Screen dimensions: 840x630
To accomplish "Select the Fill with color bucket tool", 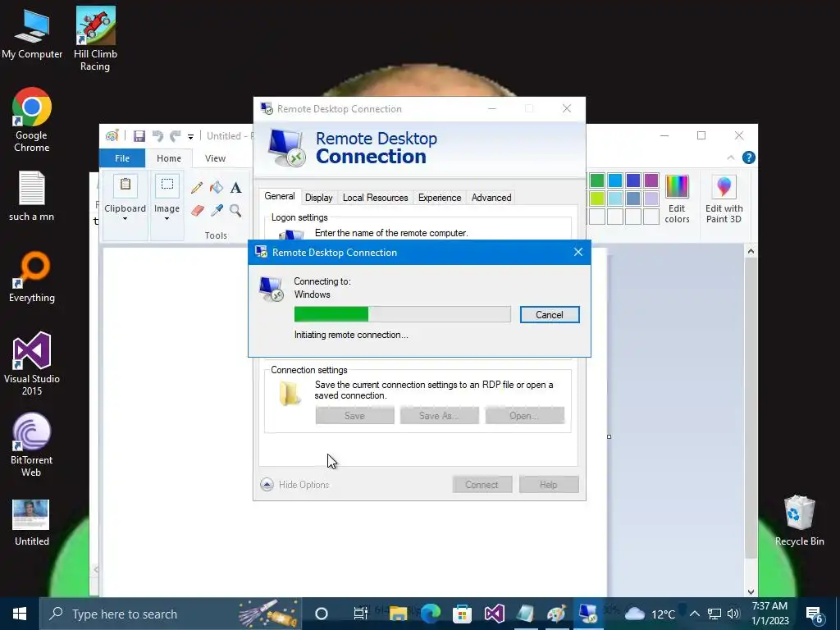I will click(x=217, y=188).
